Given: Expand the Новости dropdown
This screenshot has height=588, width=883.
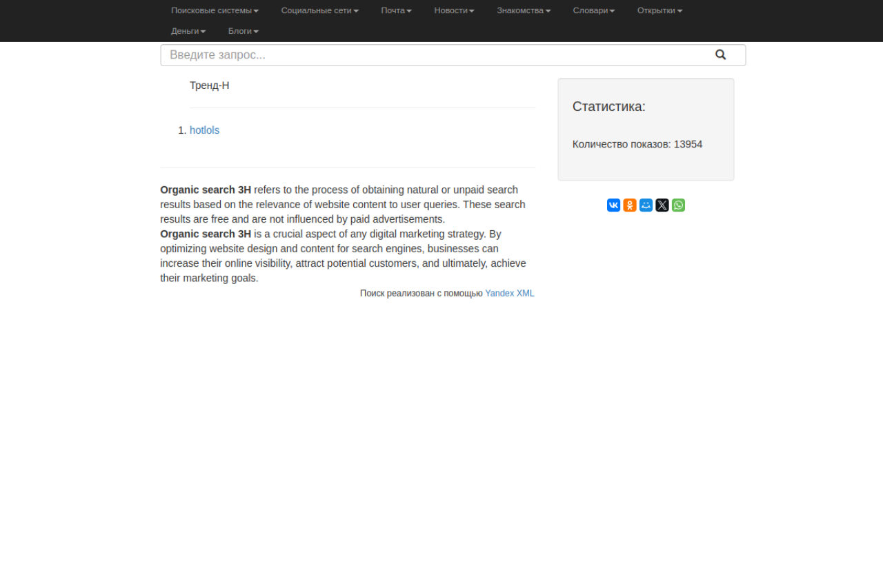Looking at the screenshot, I should coord(455,10).
